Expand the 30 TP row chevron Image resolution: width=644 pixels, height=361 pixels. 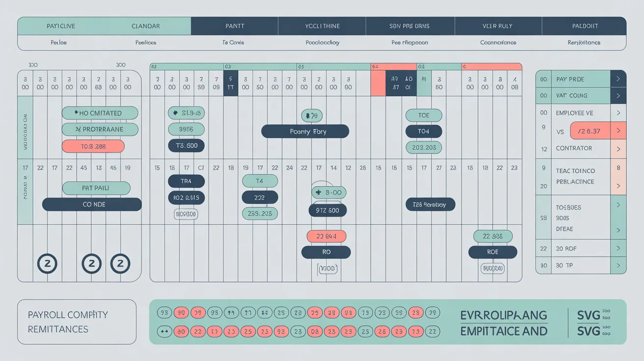[x=618, y=266]
